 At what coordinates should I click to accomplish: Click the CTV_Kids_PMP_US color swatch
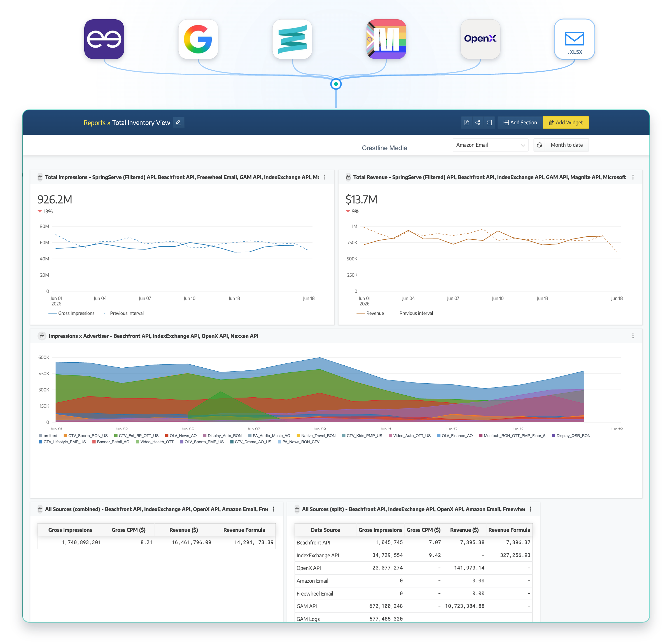point(344,436)
